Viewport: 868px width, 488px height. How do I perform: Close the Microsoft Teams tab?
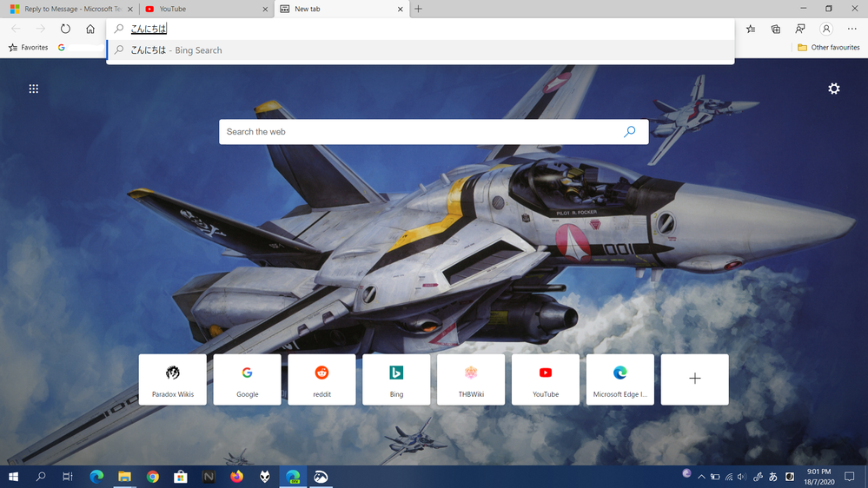pos(130,9)
